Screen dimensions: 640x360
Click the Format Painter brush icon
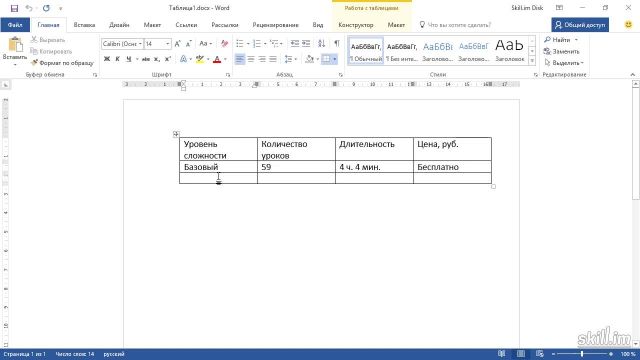click(x=34, y=63)
